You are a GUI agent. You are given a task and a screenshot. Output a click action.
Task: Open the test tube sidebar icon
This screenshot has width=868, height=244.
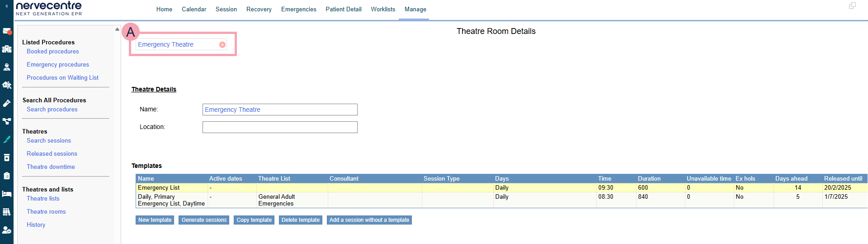[7, 103]
